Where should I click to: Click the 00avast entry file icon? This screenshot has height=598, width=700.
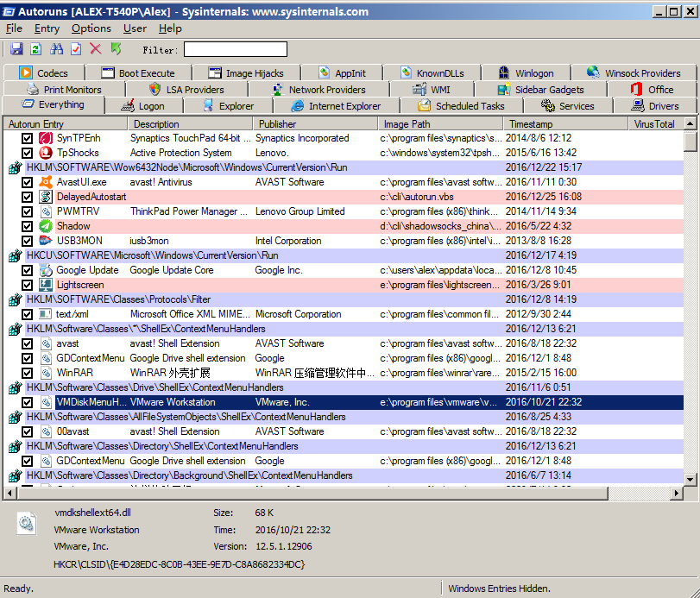[x=45, y=432]
